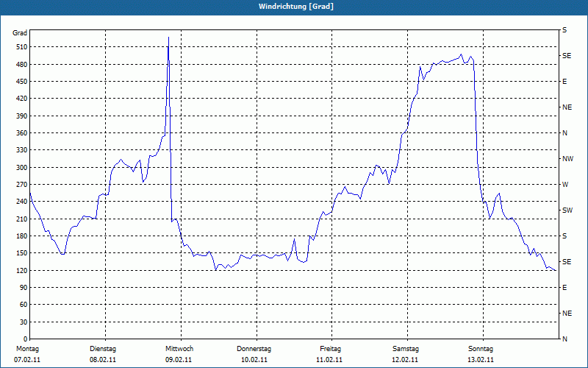Image resolution: width=588 pixels, height=368 pixels.
Task: Click the 'S' compass label beside the top border
Action: pyautogui.click(x=564, y=30)
